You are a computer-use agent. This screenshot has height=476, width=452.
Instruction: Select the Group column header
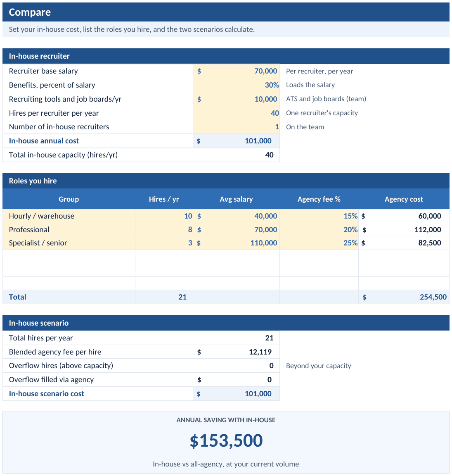point(69,199)
